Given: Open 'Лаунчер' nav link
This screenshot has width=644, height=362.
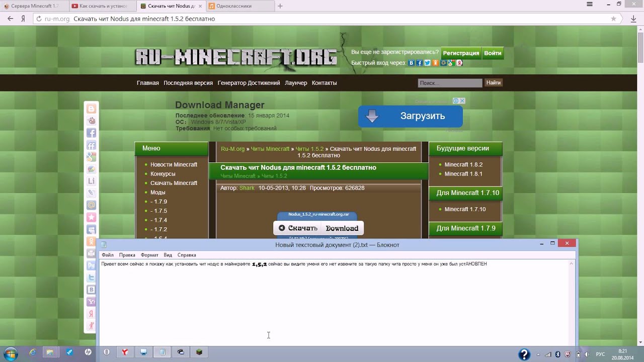Looking at the screenshot, I should coord(296,83).
